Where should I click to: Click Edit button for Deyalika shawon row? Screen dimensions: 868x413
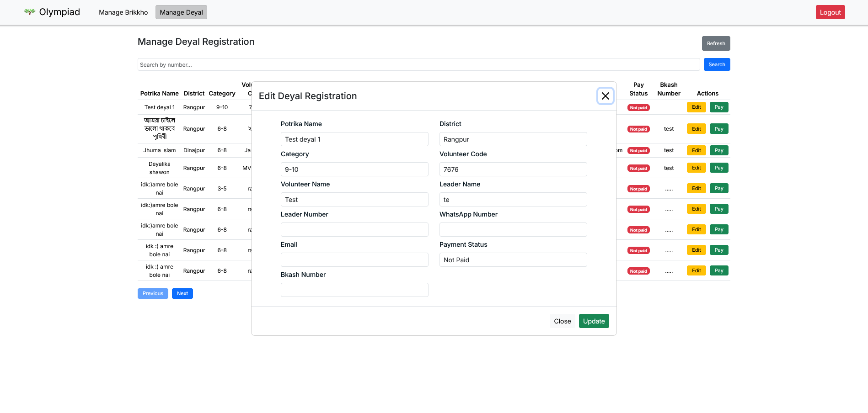[x=696, y=168]
